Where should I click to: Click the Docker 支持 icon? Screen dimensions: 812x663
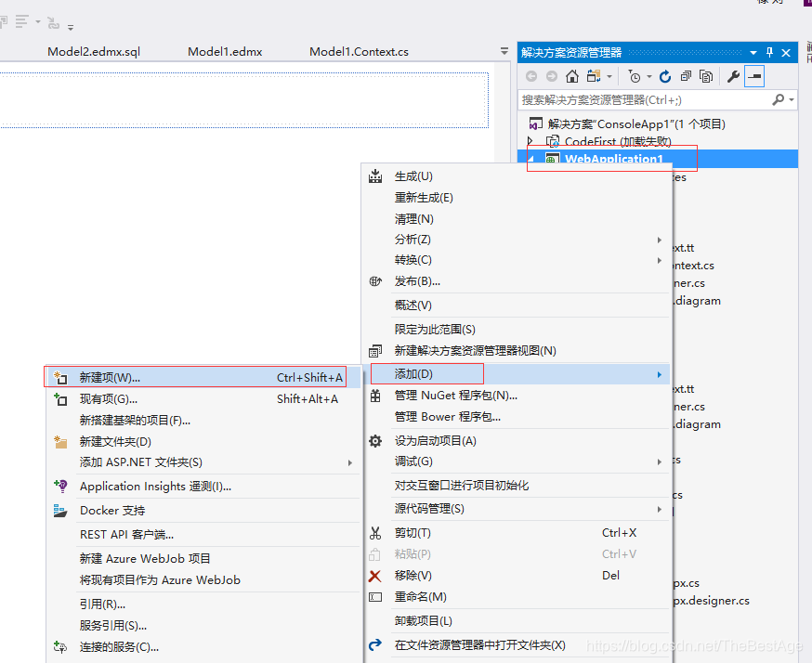[x=60, y=511]
